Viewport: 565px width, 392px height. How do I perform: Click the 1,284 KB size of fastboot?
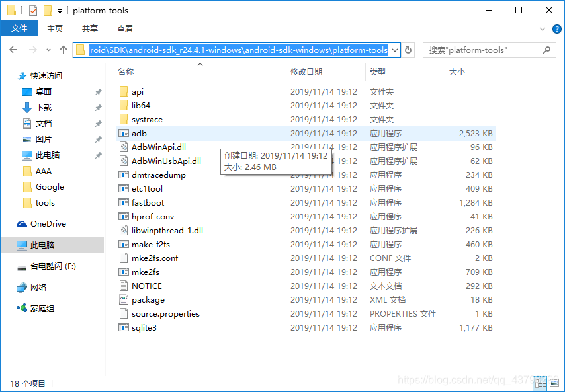476,203
